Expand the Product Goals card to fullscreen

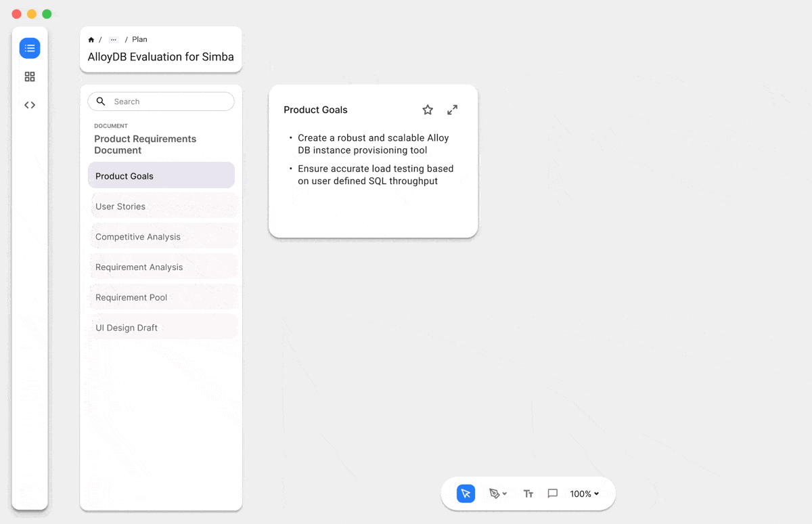[x=453, y=110]
